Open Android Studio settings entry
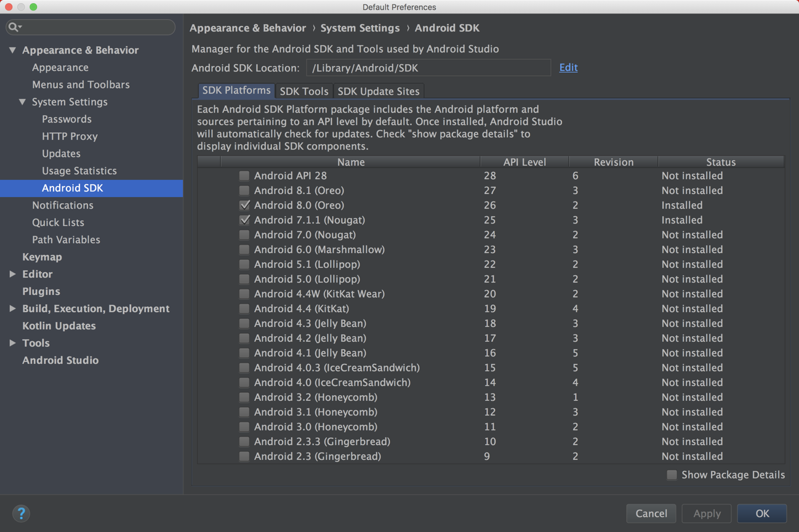Screen dimensions: 799x532 click(60, 360)
